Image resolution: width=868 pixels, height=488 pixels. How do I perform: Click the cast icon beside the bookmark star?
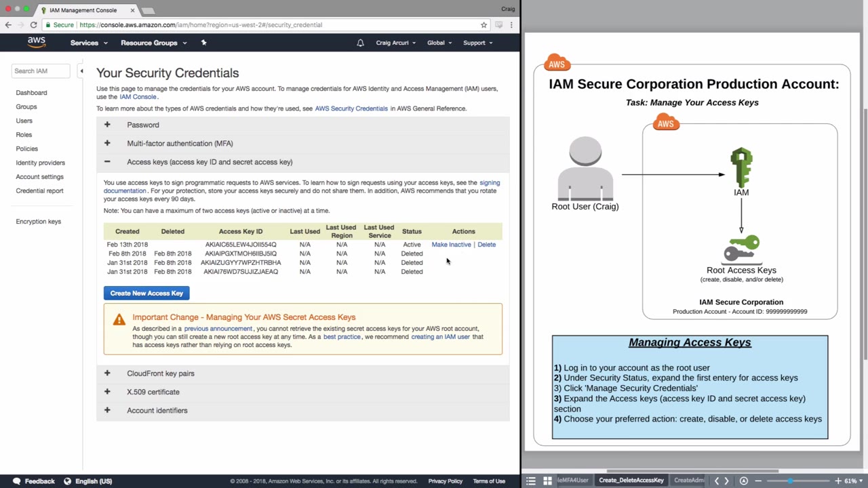coord(498,25)
